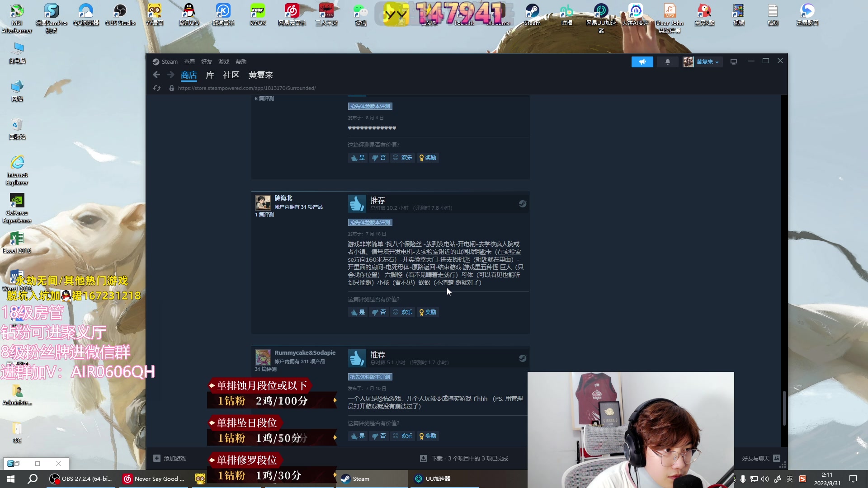This screenshot has height=488, width=868.
Task: Open the GeForce Experience desktop icon
Action: 17,208
